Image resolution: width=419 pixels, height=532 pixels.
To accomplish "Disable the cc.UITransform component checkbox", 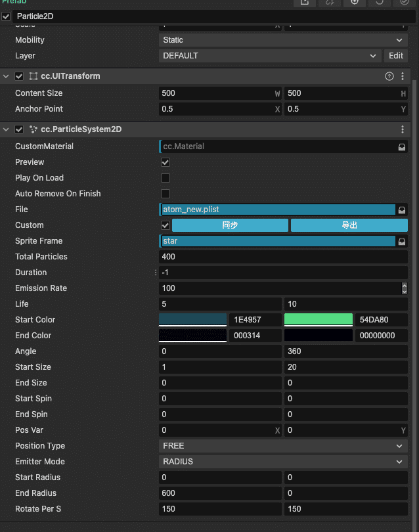I will (19, 76).
